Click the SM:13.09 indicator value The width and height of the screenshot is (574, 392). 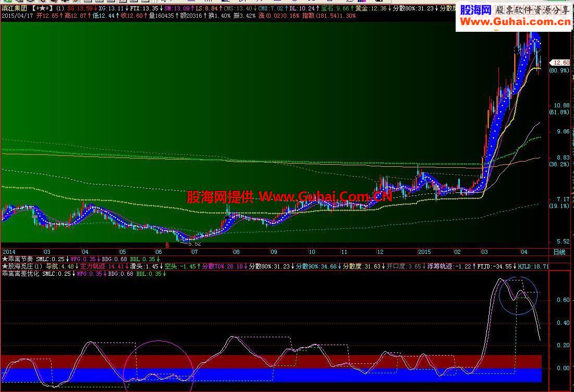pos(177,8)
